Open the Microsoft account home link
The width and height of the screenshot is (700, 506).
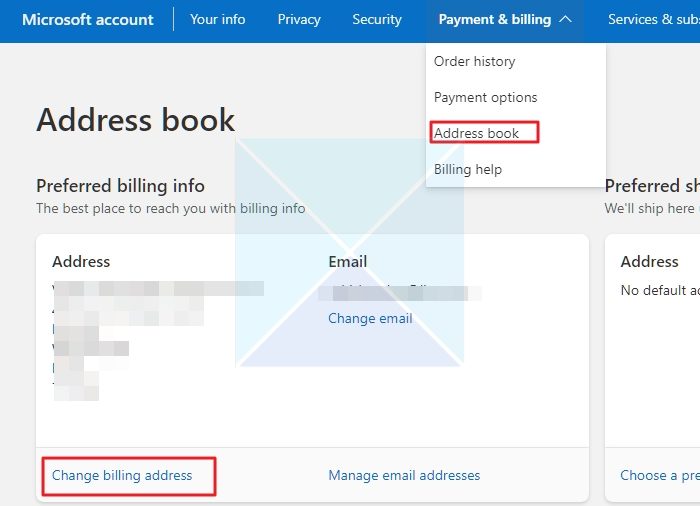tap(88, 20)
